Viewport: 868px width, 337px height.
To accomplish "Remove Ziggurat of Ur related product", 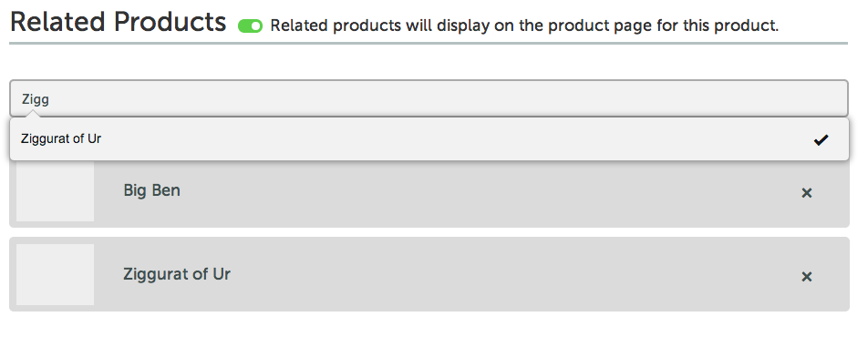I will pos(807,277).
